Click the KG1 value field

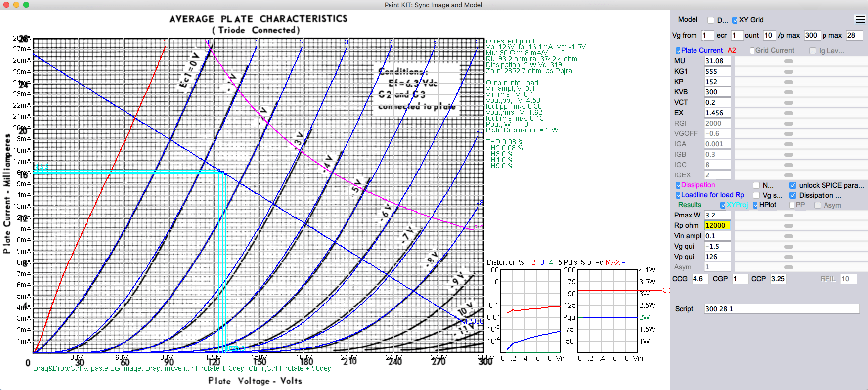(x=717, y=71)
